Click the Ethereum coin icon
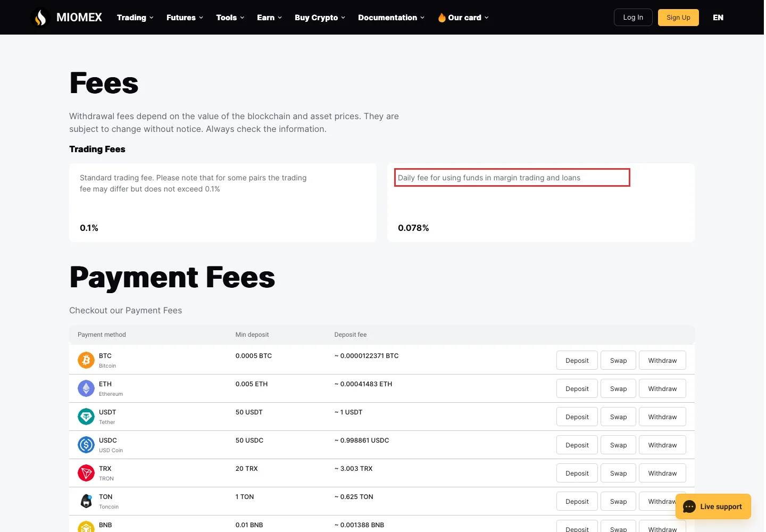This screenshot has height=532, width=766. point(86,388)
